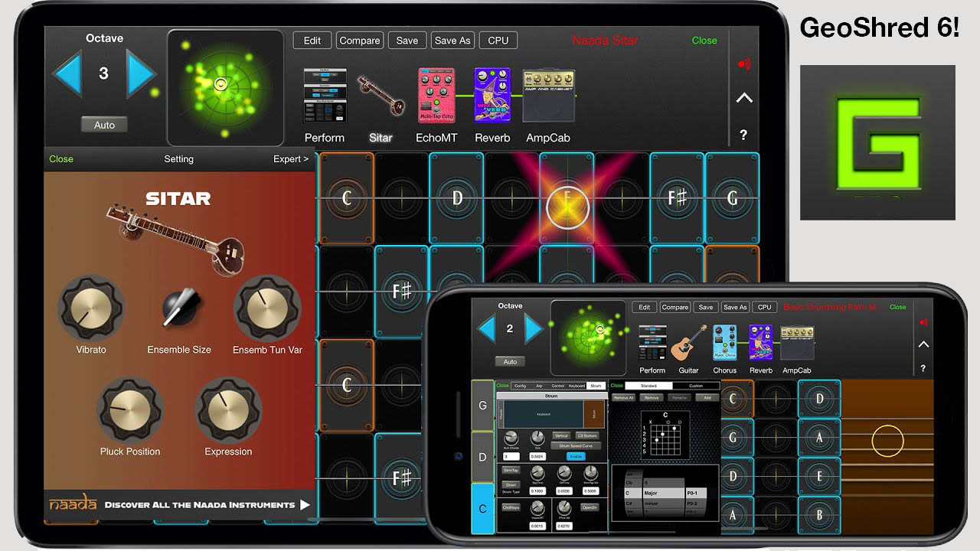The image size is (980, 551).
Task: Click the Save As button on iPad
Action: click(x=452, y=41)
